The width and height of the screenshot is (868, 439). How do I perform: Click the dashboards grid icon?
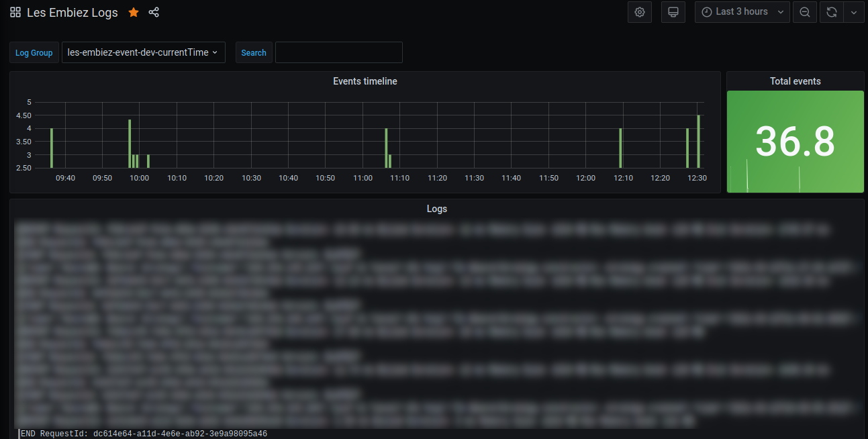click(15, 12)
